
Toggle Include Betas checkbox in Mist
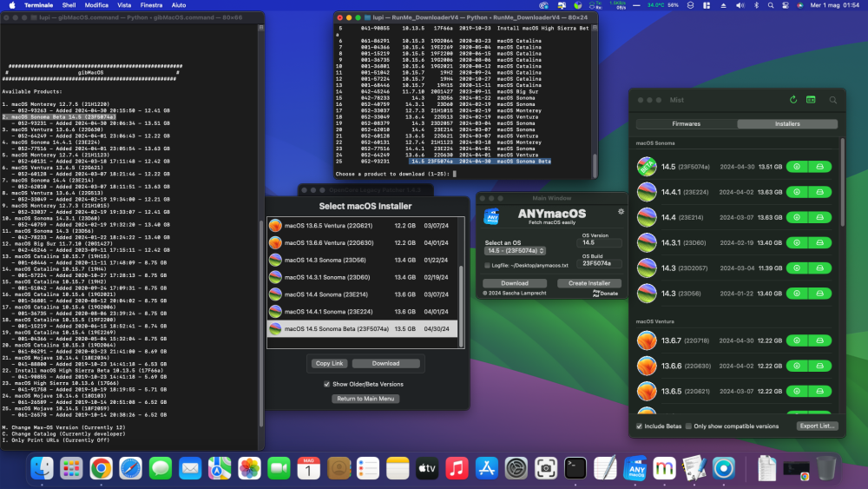(640, 426)
